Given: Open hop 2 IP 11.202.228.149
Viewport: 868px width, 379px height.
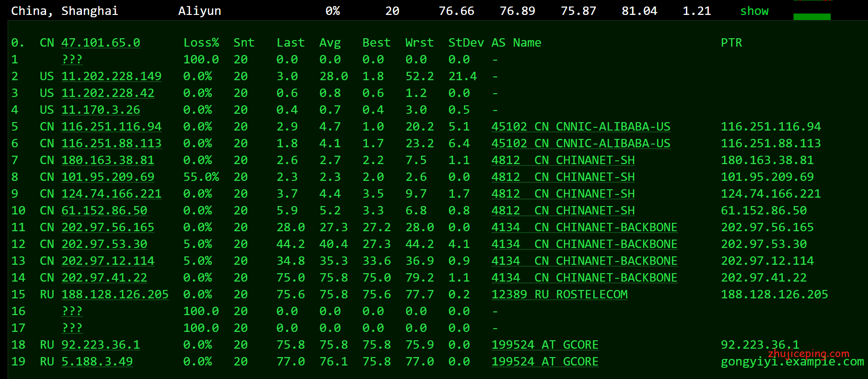Looking at the screenshot, I should tap(111, 76).
